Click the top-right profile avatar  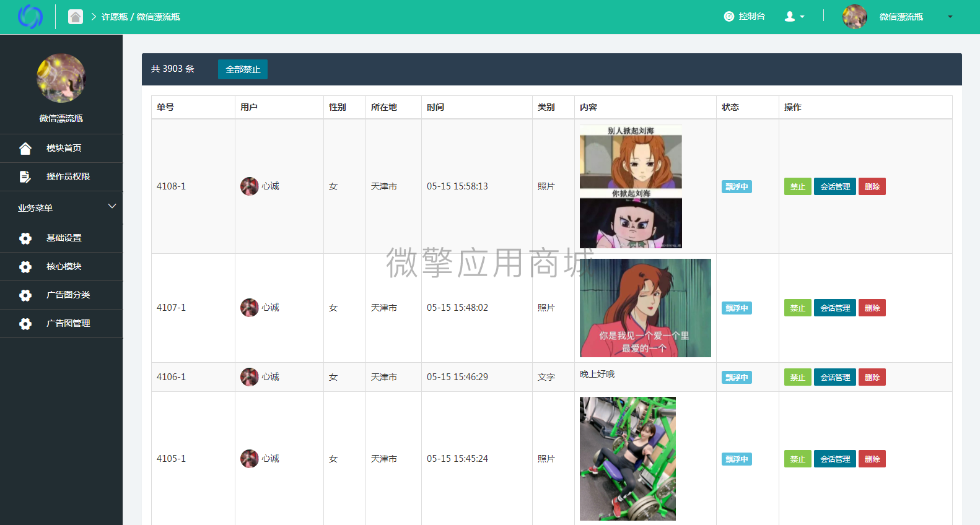pyautogui.click(x=855, y=17)
